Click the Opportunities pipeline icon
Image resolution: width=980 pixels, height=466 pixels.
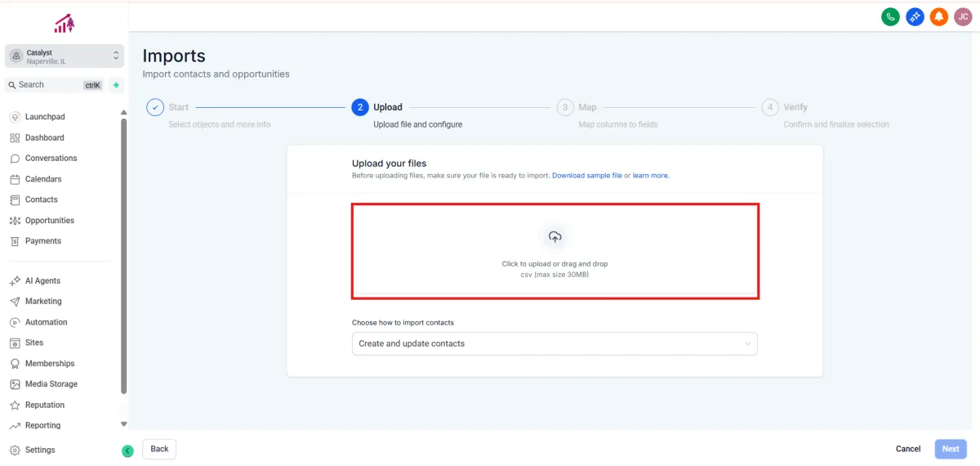tap(15, 221)
